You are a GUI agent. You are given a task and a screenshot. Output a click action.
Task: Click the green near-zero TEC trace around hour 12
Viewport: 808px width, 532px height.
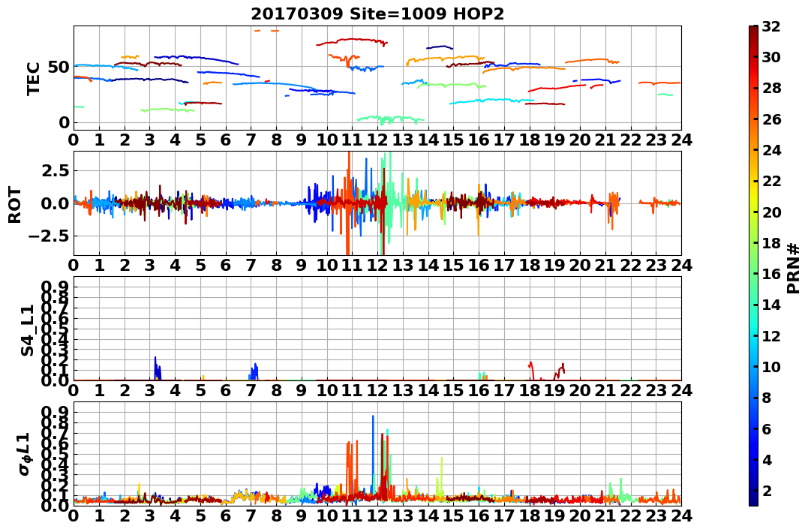(x=390, y=119)
